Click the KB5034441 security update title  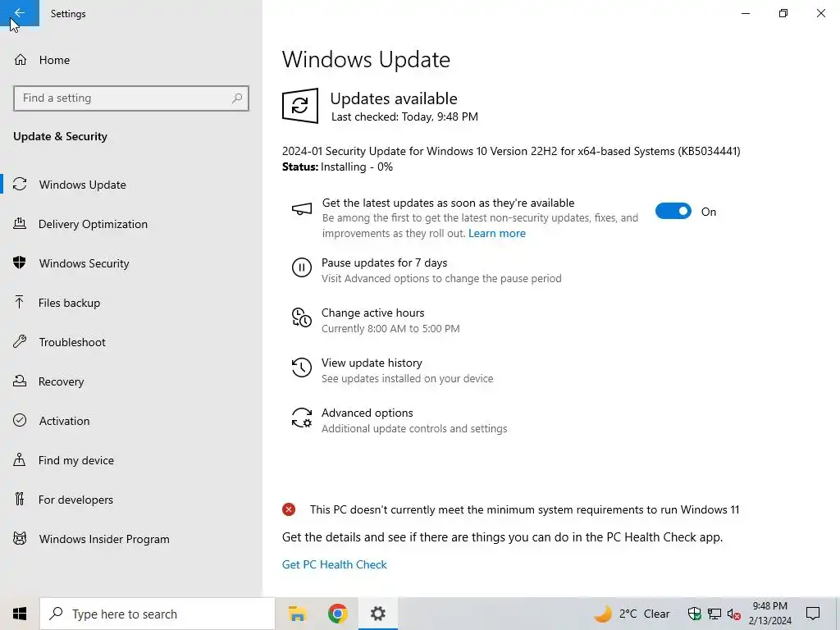click(511, 151)
